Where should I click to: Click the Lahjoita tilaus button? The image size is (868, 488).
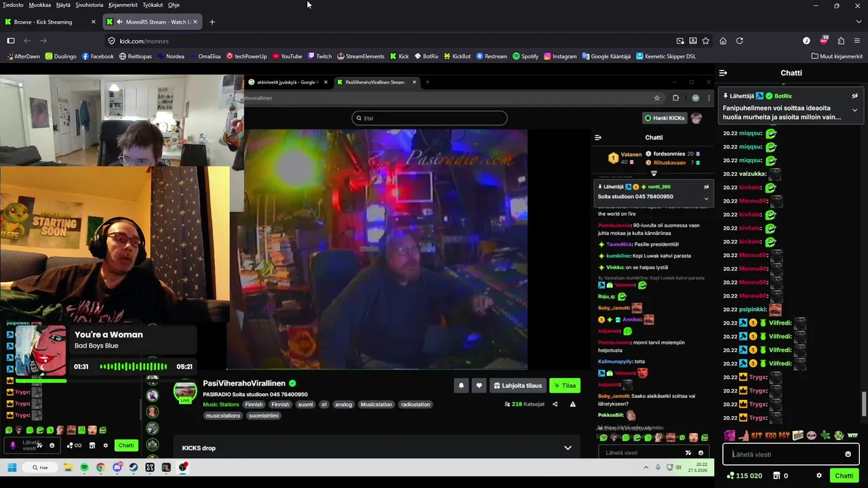(x=518, y=386)
